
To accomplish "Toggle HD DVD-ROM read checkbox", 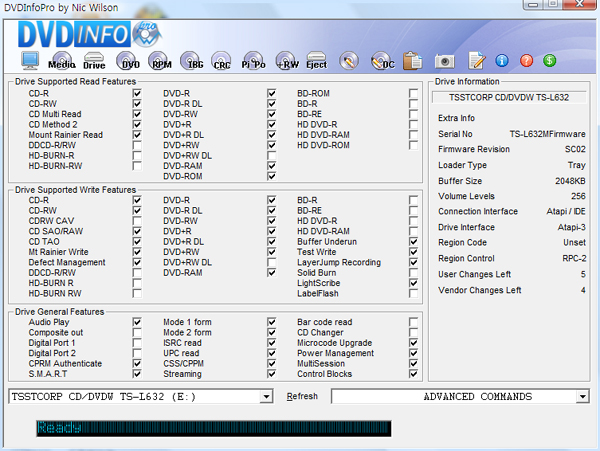I will pyautogui.click(x=413, y=145).
